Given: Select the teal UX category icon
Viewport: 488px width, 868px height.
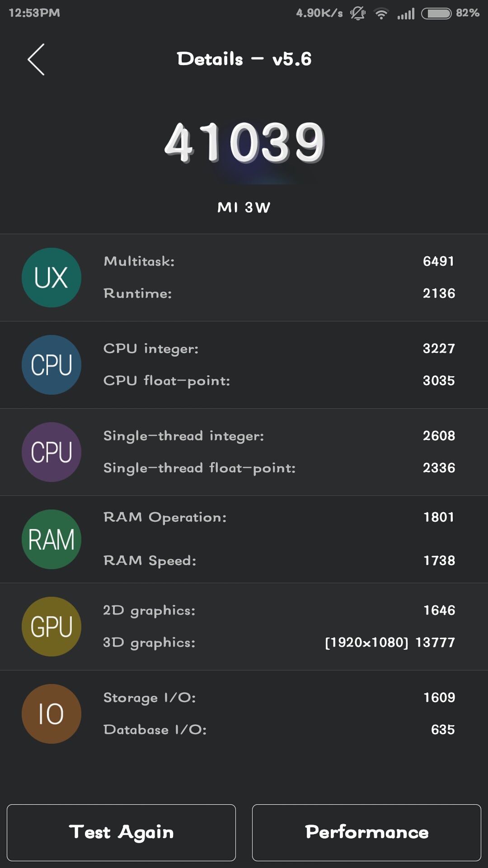Looking at the screenshot, I should pos(52,278).
